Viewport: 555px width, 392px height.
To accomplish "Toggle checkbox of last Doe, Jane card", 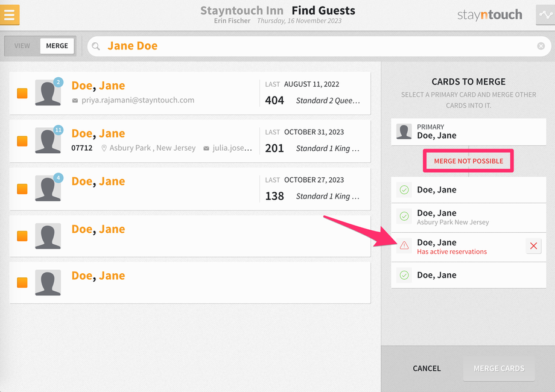I will coord(22,283).
